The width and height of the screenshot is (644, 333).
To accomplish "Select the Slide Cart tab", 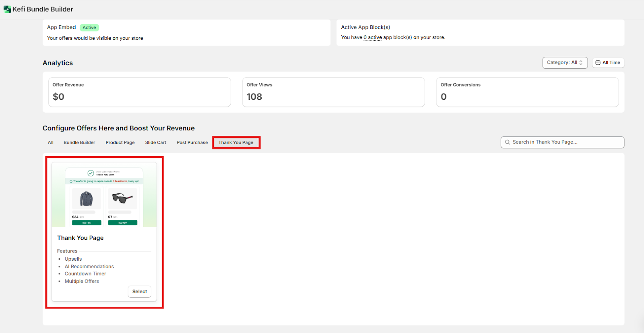I will point(156,143).
